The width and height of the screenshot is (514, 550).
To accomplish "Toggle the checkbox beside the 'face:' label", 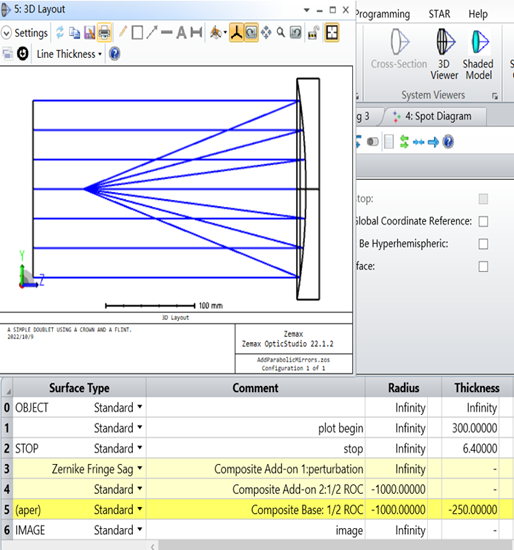I will [483, 267].
